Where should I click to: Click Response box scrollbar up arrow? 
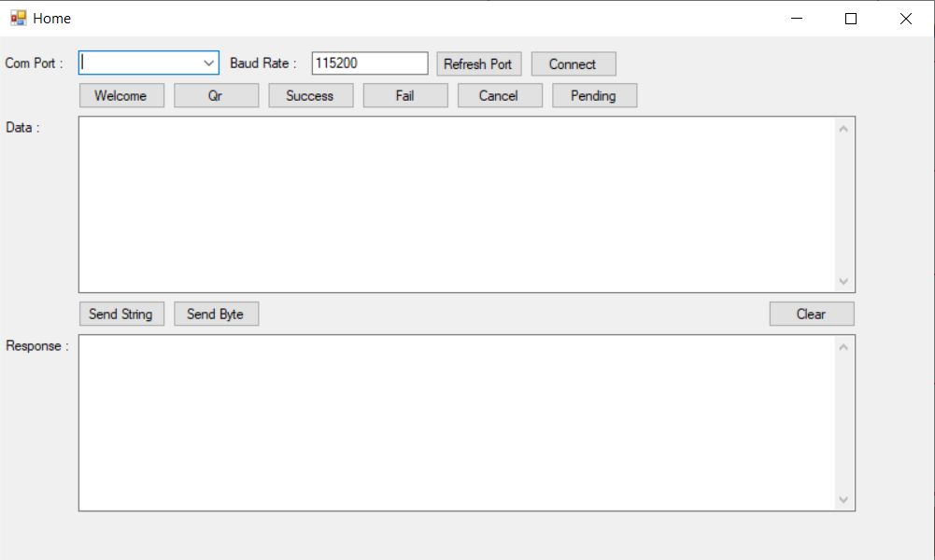click(x=843, y=347)
